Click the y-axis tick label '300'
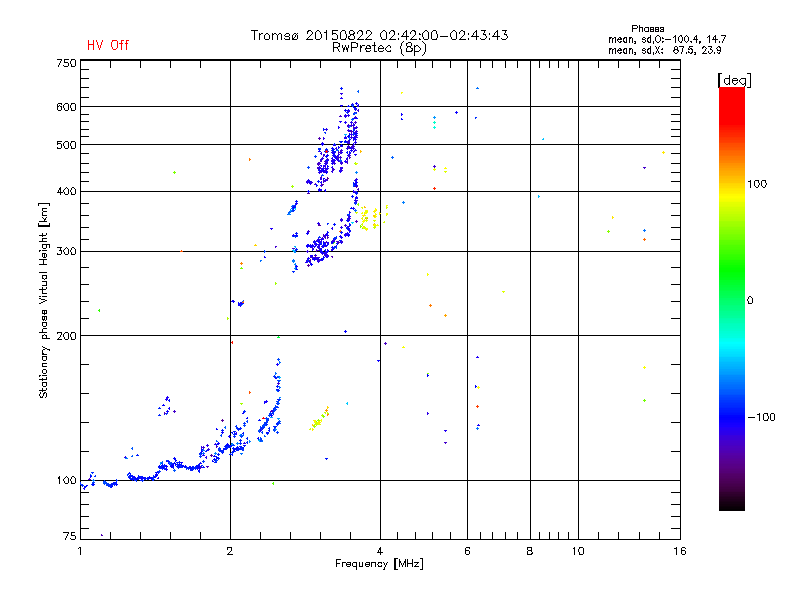The height and width of the screenshot is (600, 800). tap(66, 252)
